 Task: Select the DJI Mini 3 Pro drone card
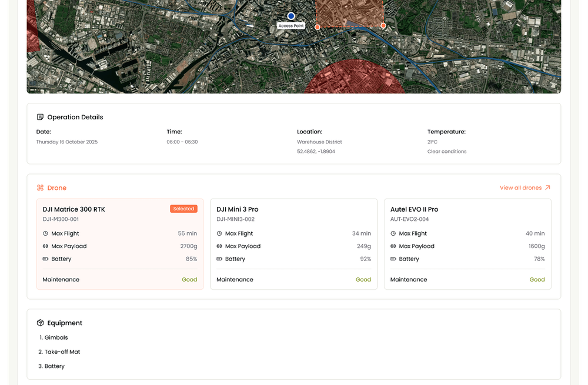point(293,244)
